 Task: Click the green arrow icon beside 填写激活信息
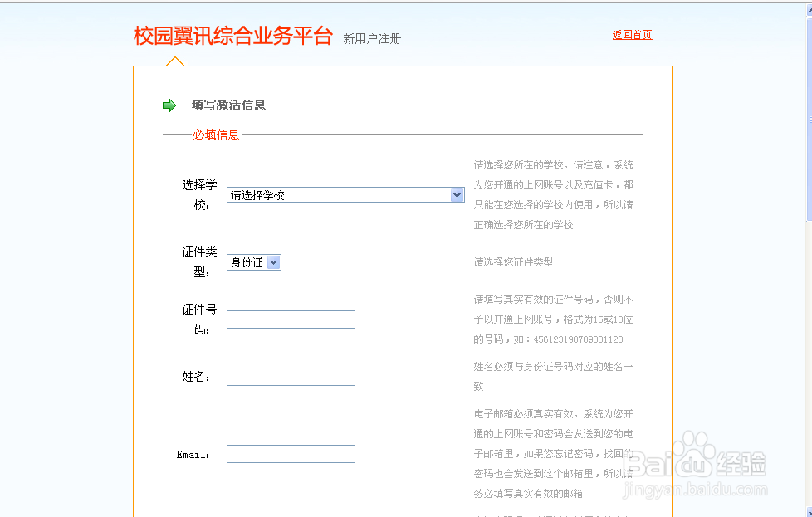point(170,105)
